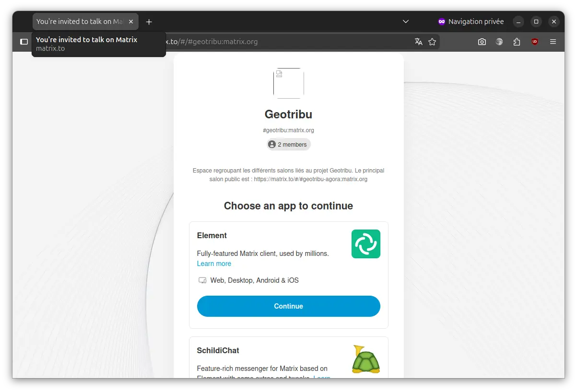
Task: Click the SchildiChat turtle logo
Action: [x=365, y=359]
